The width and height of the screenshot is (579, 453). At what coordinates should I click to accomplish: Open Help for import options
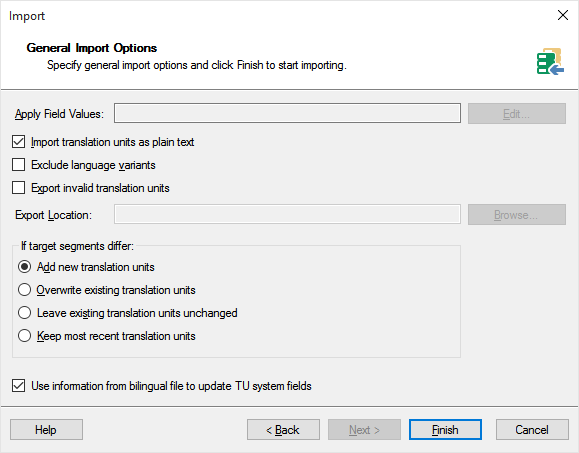pos(46,429)
